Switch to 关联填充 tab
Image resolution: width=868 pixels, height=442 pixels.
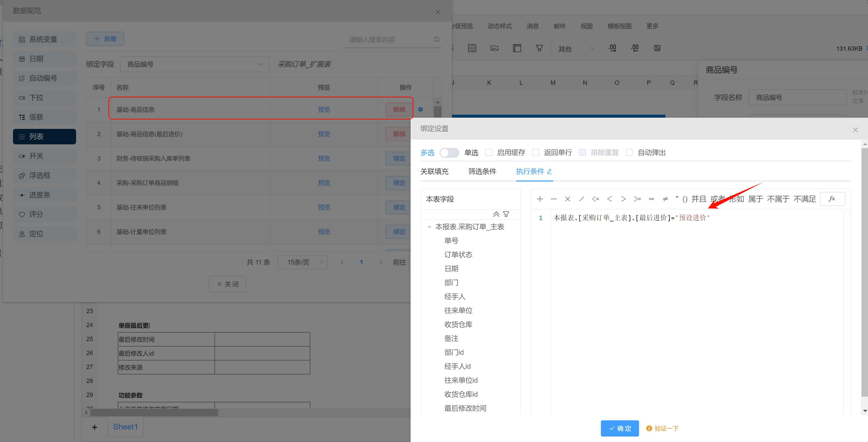tap(434, 172)
